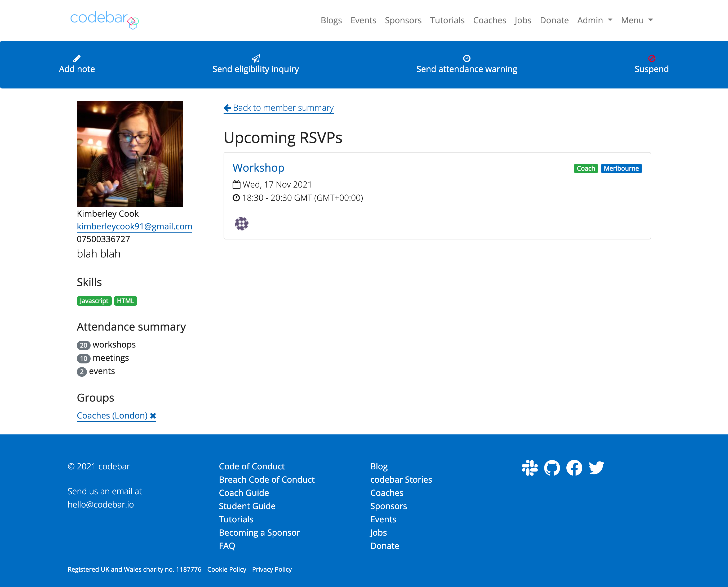The height and width of the screenshot is (587, 728).
Task: Open the Twitter bird icon
Action: [x=596, y=468]
